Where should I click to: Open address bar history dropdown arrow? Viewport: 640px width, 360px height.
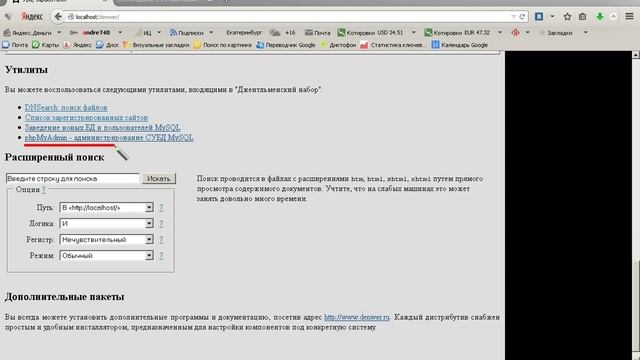click(x=513, y=17)
